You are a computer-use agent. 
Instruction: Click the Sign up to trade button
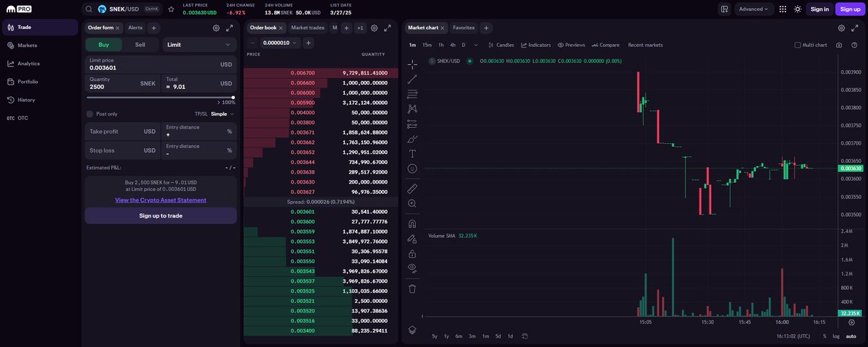point(161,215)
